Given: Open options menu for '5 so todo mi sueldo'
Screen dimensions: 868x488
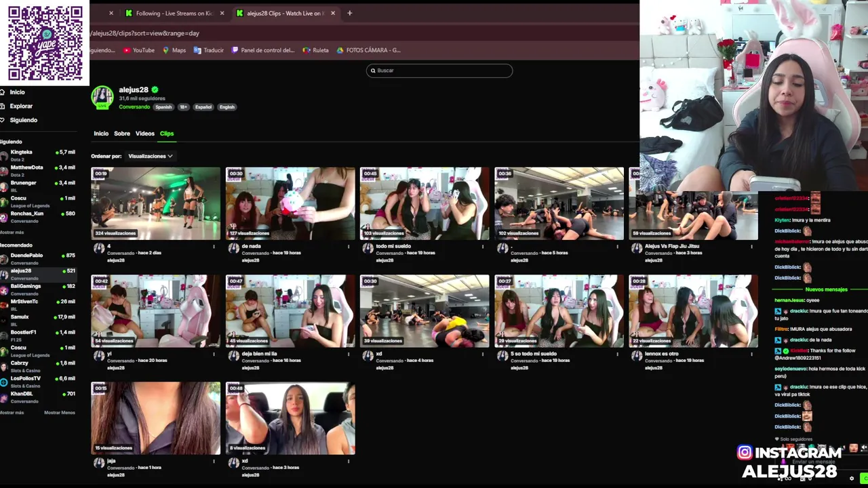Looking at the screenshot, I should click(617, 354).
